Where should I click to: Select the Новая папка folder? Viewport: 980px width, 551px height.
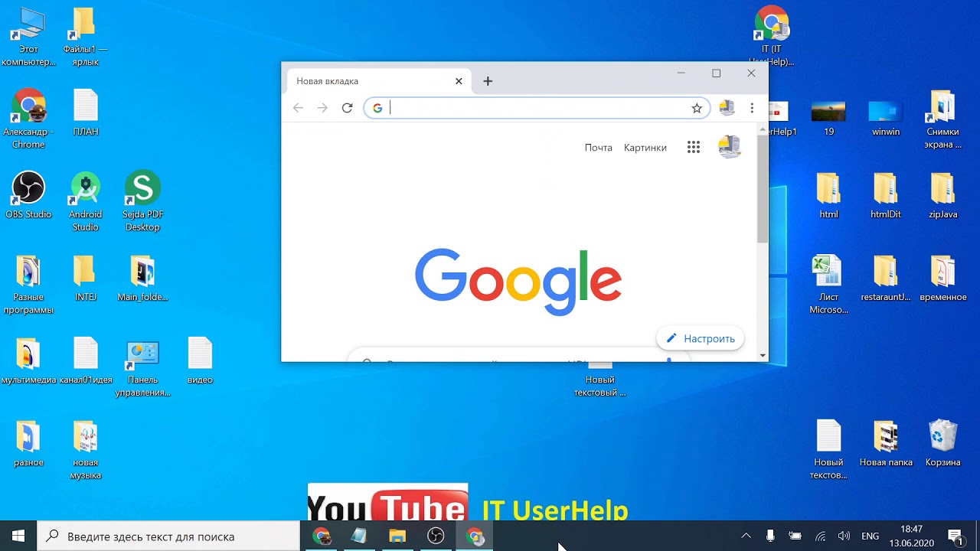886,443
